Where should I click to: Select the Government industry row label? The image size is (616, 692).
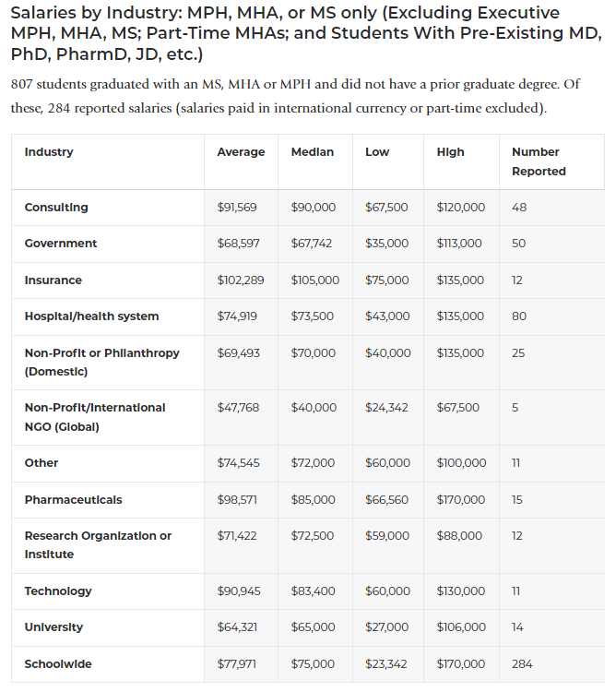(x=61, y=244)
